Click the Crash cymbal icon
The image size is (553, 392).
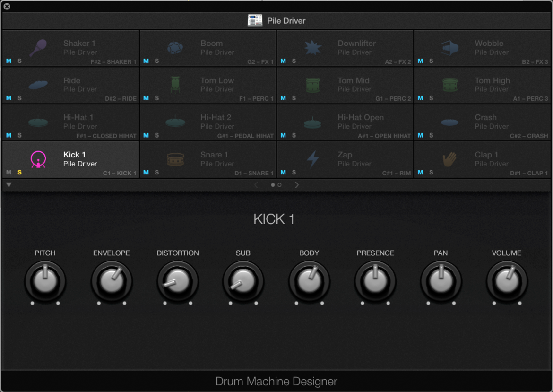point(449,122)
